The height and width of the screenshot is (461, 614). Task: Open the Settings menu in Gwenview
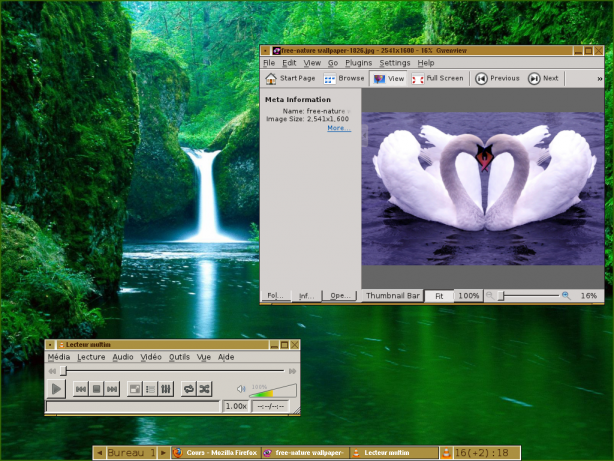tap(395, 63)
